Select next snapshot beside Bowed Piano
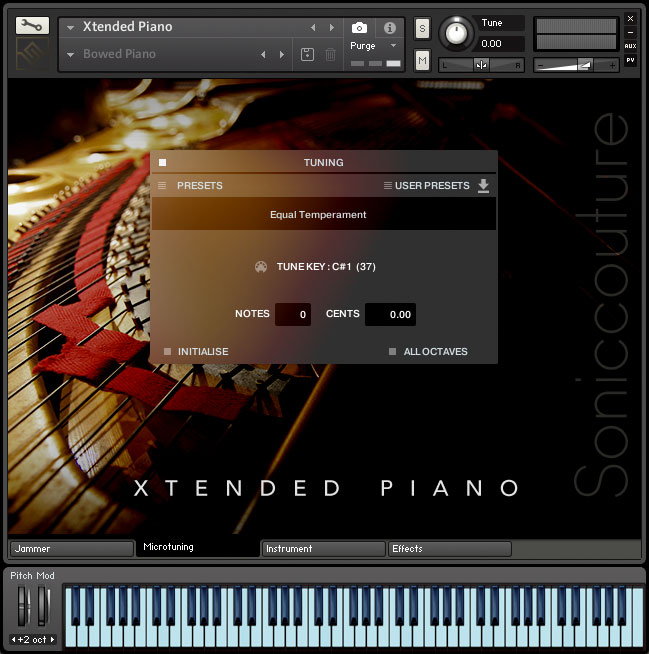This screenshot has width=649, height=654. pyautogui.click(x=282, y=55)
